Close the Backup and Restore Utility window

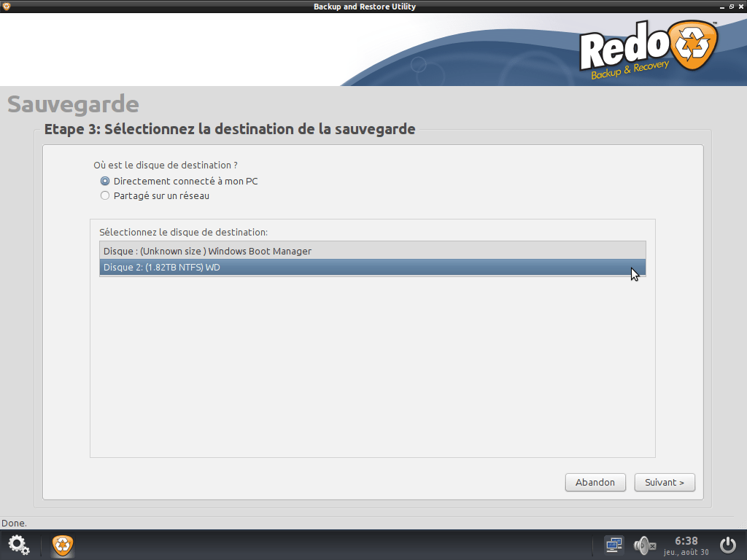[x=741, y=7]
